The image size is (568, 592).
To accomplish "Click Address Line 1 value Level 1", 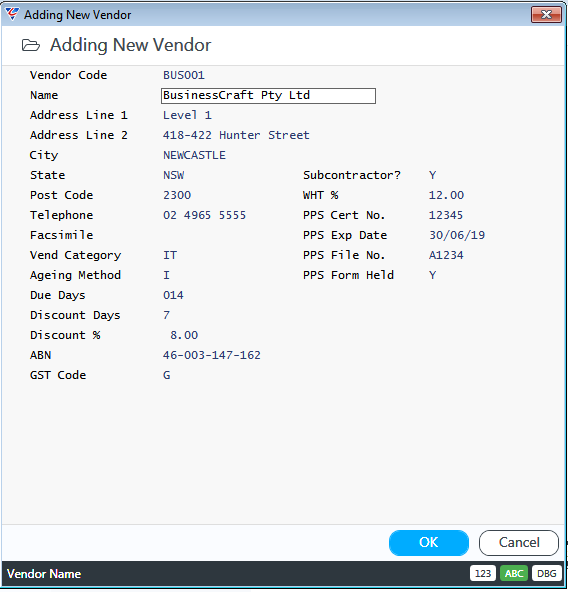I will pyautogui.click(x=187, y=115).
